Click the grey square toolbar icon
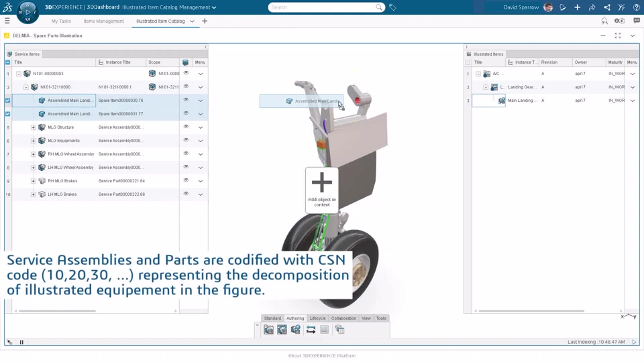This screenshot has height=362, width=644. 324,330
